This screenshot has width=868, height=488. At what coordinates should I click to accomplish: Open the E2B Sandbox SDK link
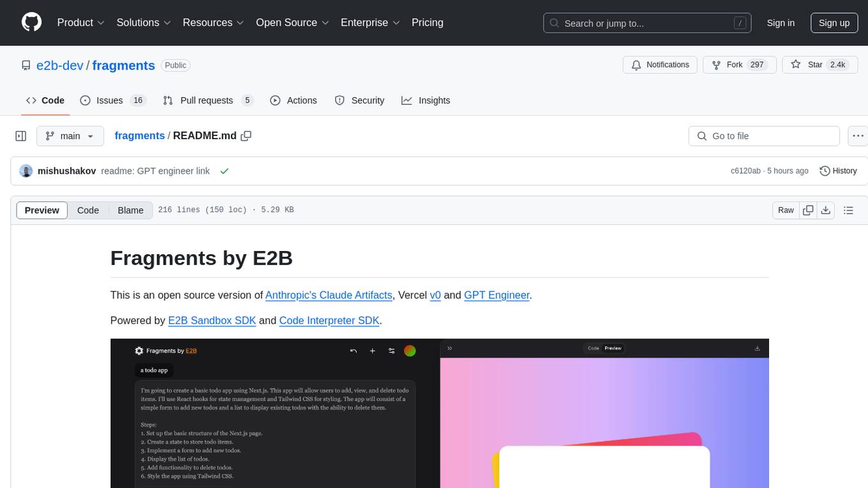click(x=212, y=321)
